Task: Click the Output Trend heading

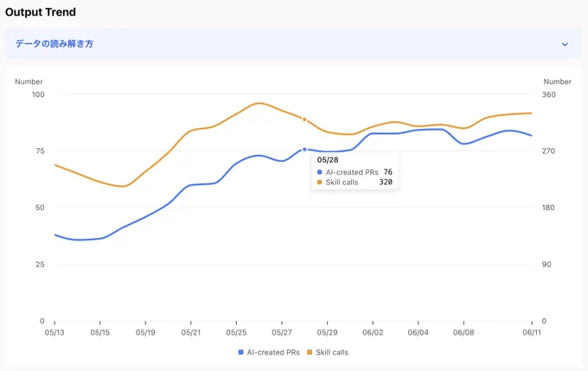Action: point(41,12)
